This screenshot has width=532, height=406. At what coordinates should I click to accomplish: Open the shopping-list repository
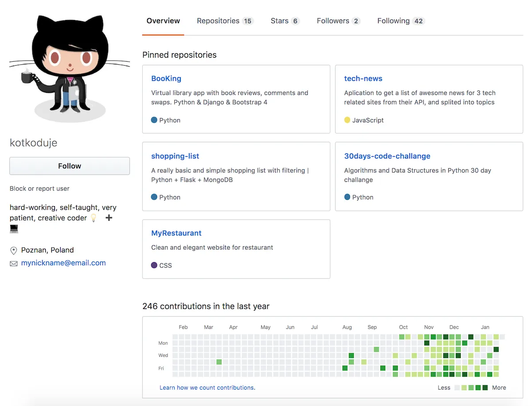click(175, 156)
